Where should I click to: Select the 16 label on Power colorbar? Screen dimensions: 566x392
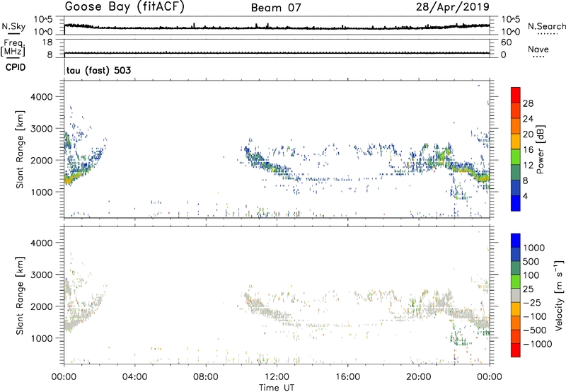click(528, 150)
